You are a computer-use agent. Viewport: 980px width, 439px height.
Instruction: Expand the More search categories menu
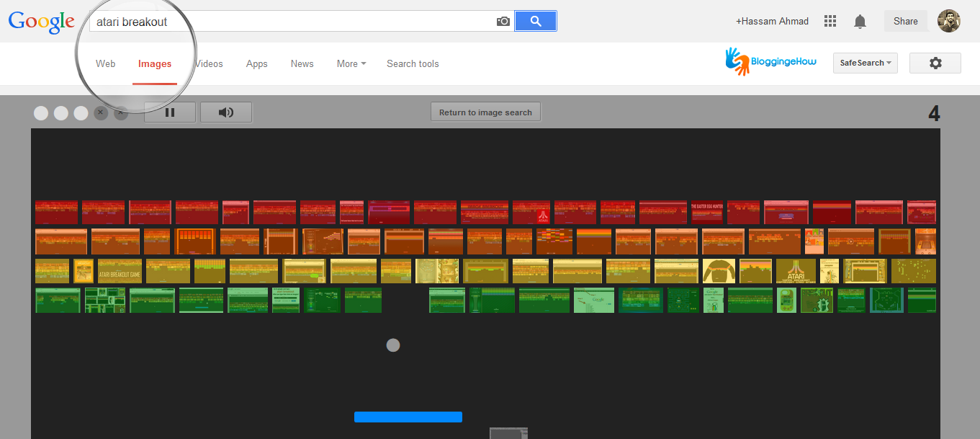point(351,63)
